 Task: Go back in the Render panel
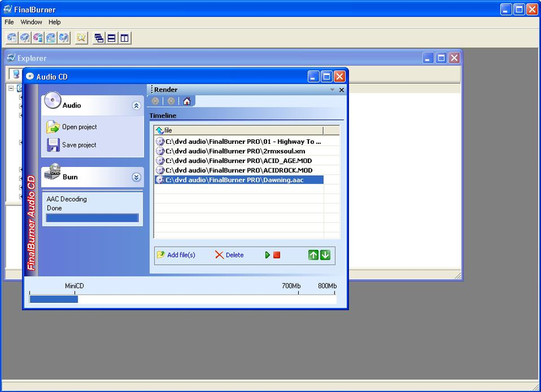pos(156,101)
